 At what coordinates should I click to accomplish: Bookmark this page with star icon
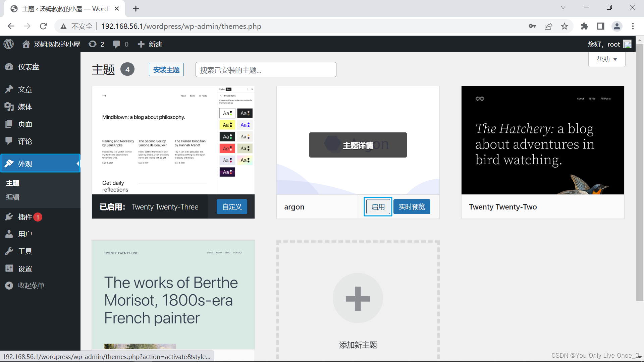tap(565, 26)
